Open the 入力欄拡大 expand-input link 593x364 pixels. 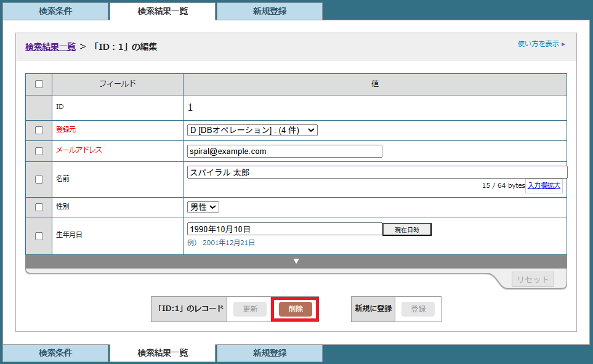pyautogui.click(x=544, y=185)
